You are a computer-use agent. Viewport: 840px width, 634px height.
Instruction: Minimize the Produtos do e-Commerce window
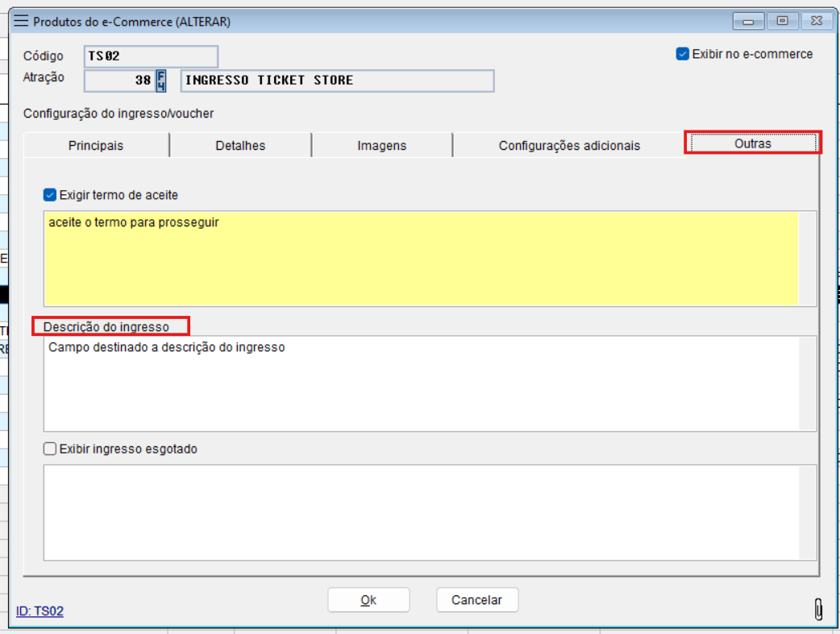point(749,22)
